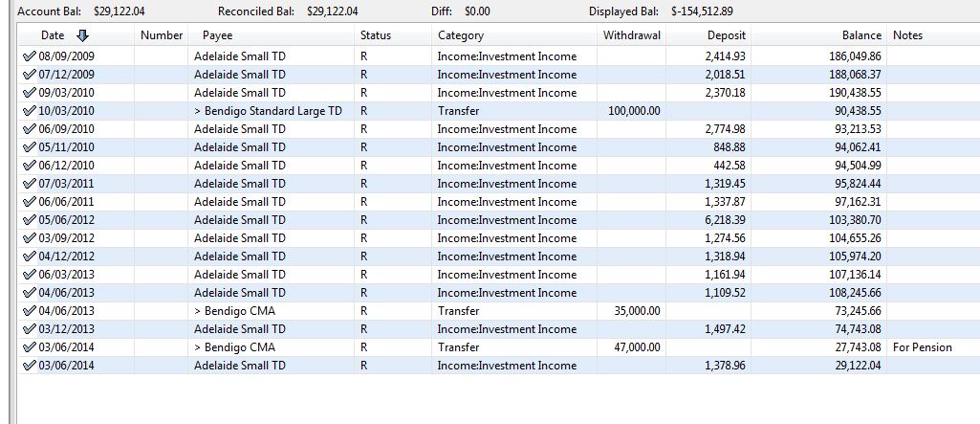Click the sort arrow in Date header
Viewport: 980px width, 424px height.
coord(82,35)
